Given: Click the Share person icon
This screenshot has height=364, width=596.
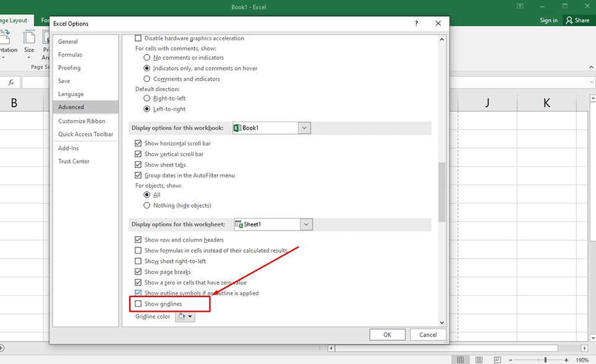Looking at the screenshot, I should pos(569,20).
